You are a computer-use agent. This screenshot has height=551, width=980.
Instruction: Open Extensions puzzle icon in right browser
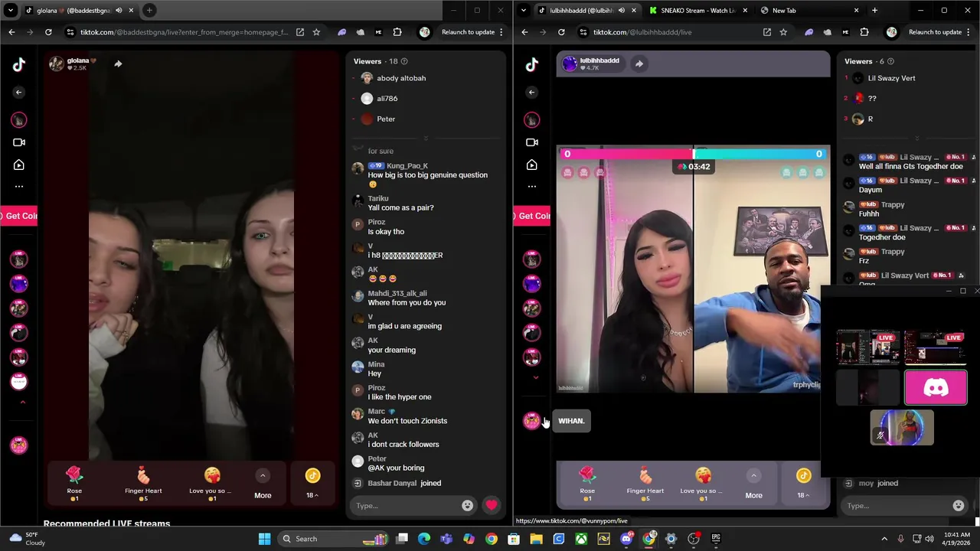click(864, 32)
